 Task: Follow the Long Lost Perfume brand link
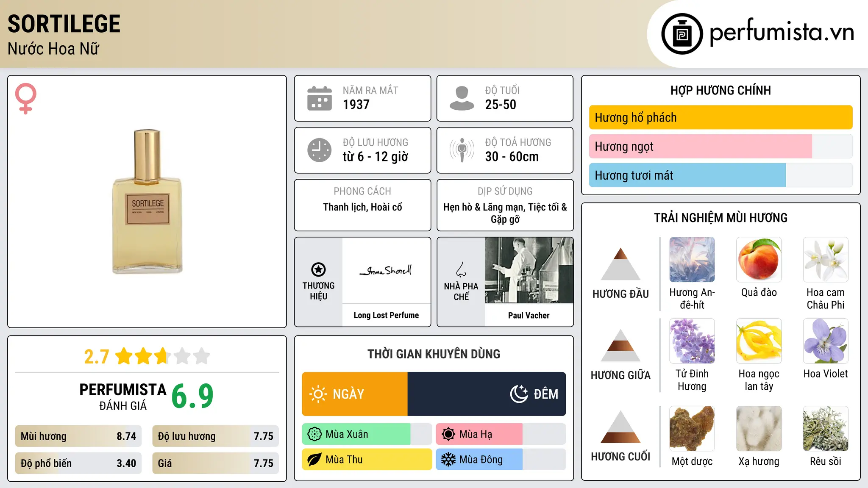(x=386, y=315)
